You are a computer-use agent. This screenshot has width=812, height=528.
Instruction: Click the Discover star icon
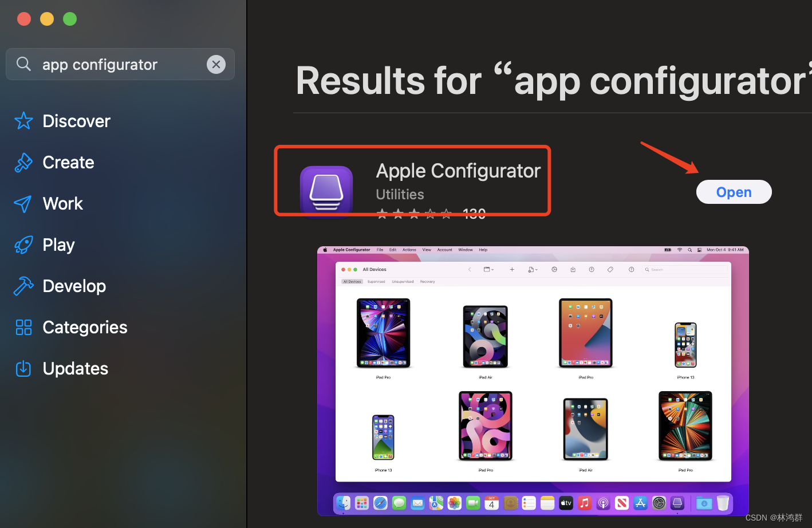pyautogui.click(x=23, y=121)
